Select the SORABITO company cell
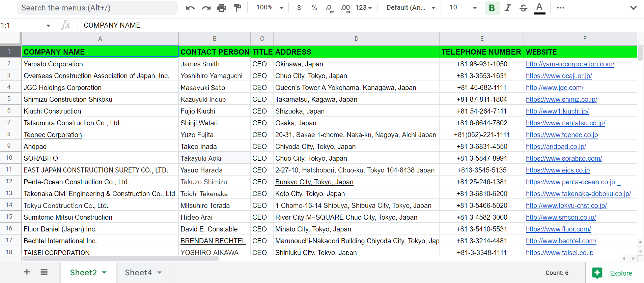 click(x=100, y=158)
